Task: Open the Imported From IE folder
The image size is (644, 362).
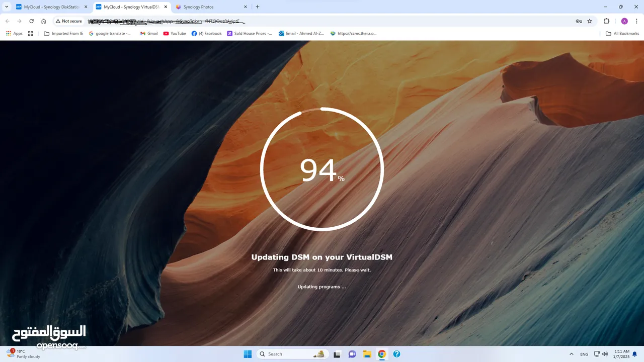Action: [x=63, y=34]
